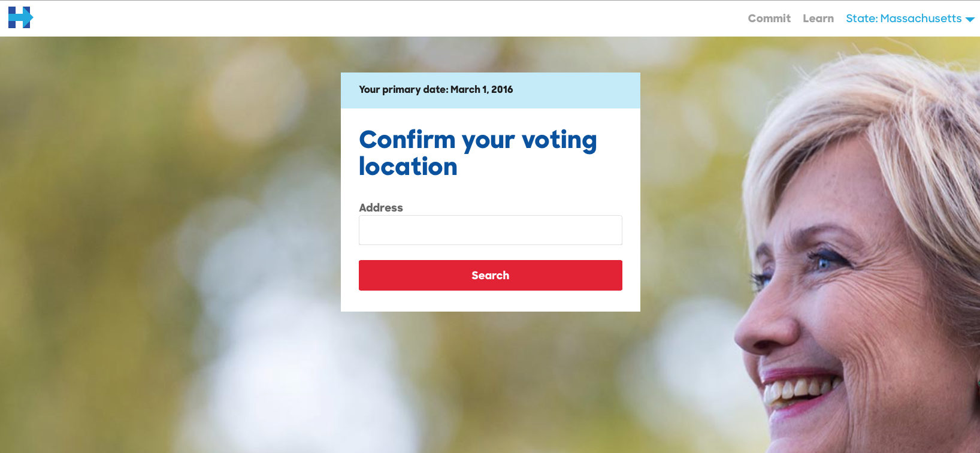The width and height of the screenshot is (980, 453).
Task: Click the 'Your primary date' label
Action: pos(403,89)
